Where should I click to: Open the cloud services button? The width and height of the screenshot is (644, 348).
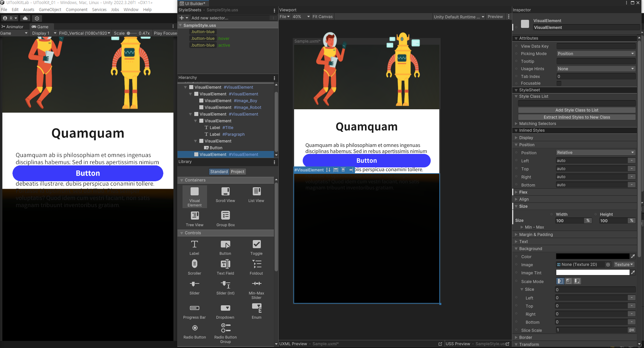25,18
